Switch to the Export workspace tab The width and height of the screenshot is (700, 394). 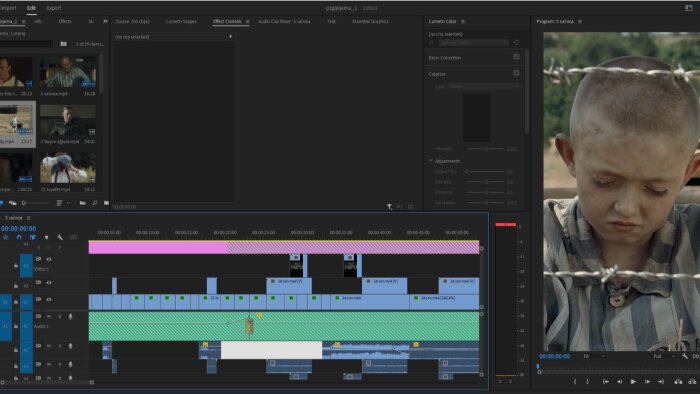(54, 8)
